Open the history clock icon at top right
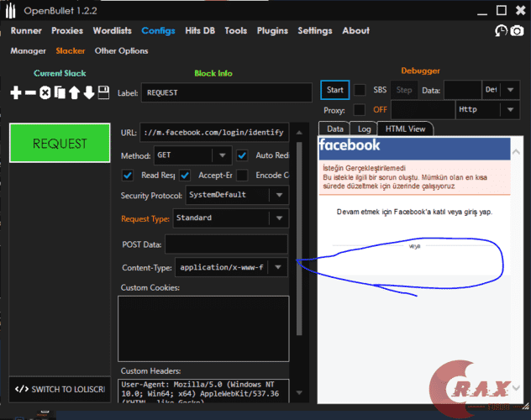Image resolution: width=531 pixels, height=420 pixels. 501,31
